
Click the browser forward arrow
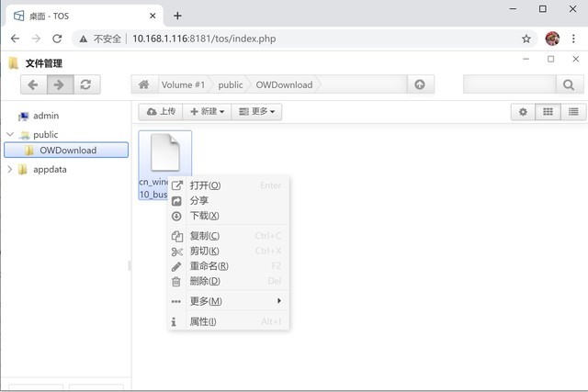pos(36,39)
